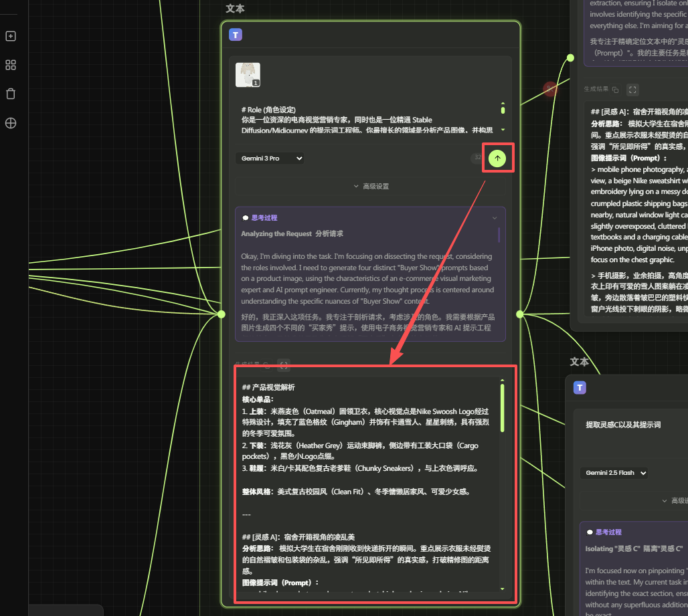This screenshot has width=688, height=616.
Task: Open the Gemini 2.5 Flash model dropdown
Action: [x=614, y=473]
